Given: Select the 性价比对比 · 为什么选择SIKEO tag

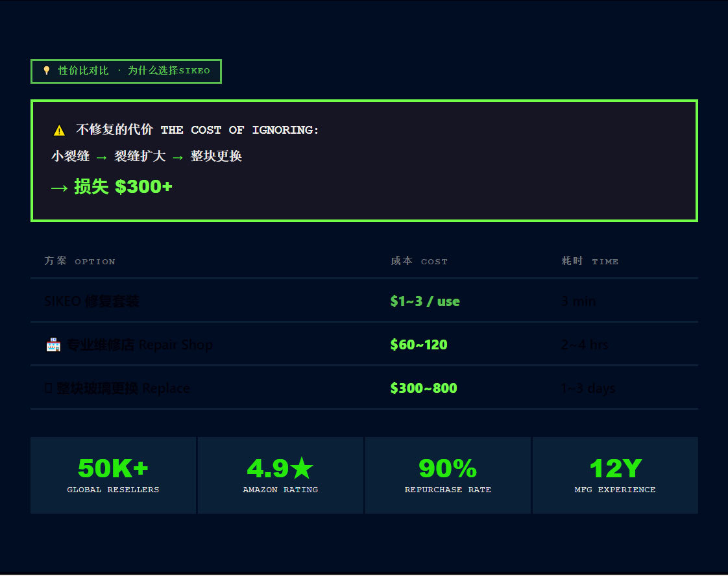Looking at the screenshot, I should pyautogui.click(x=126, y=71).
